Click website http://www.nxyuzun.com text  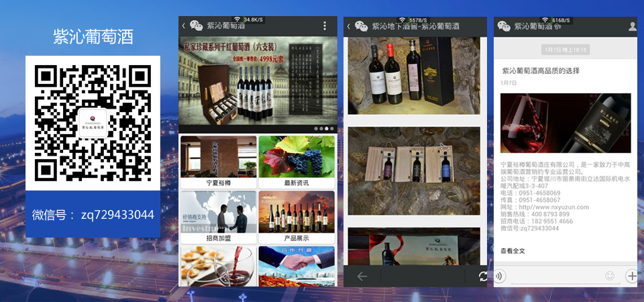pos(545,207)
